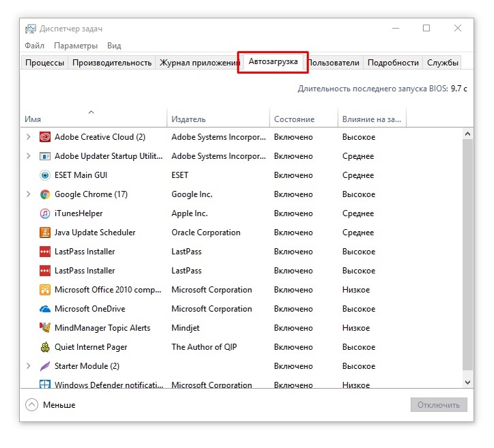Select the Автозагрузка tab
Image resolution: width=494 pixels, height=448 pixels.
point(273,61)
